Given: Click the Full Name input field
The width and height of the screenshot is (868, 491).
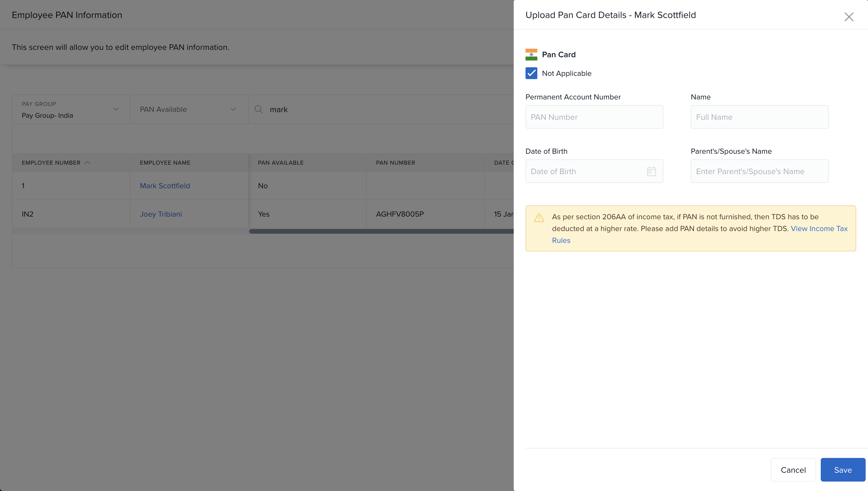Looking at the screenshot, I should pyautogui.click(x=759, y=117).
